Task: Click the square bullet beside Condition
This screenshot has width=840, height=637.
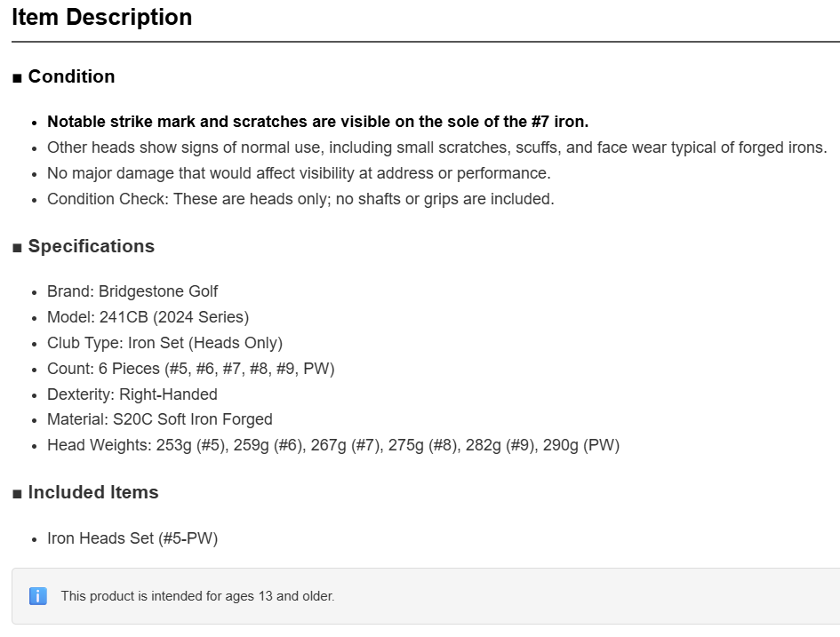Action: point(17,78)
